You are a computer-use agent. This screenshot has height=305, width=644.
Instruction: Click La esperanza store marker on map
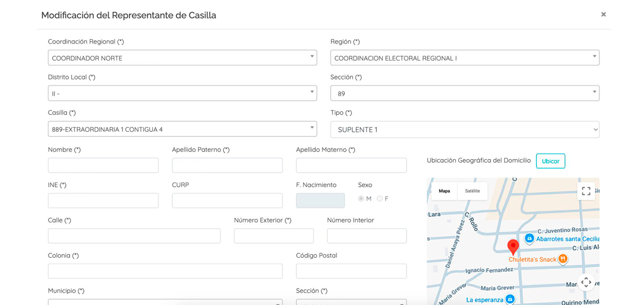click(510, 299)
